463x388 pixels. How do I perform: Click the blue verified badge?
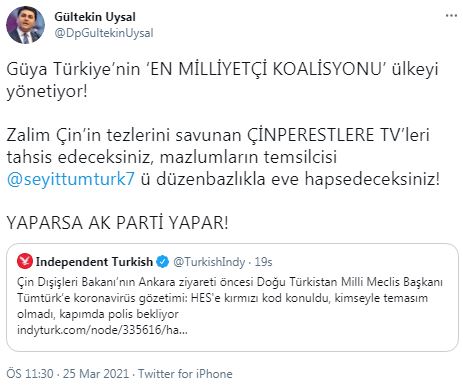(163, 262)
